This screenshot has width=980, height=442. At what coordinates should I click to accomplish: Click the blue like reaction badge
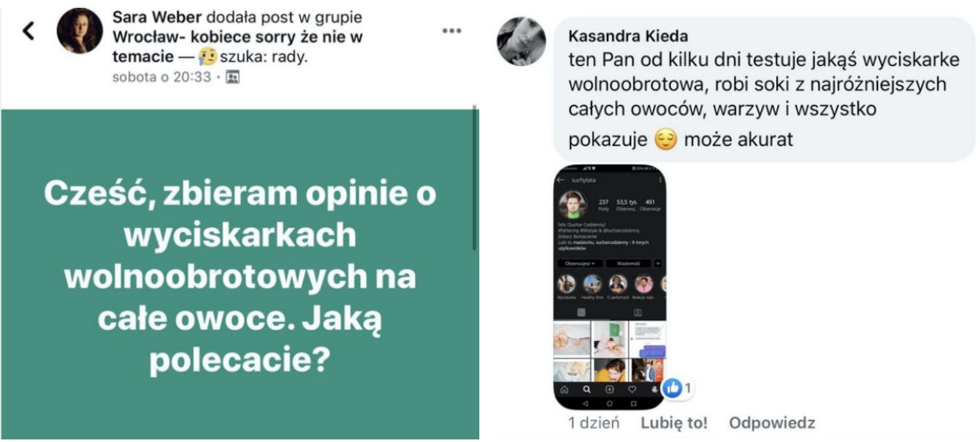673,388
